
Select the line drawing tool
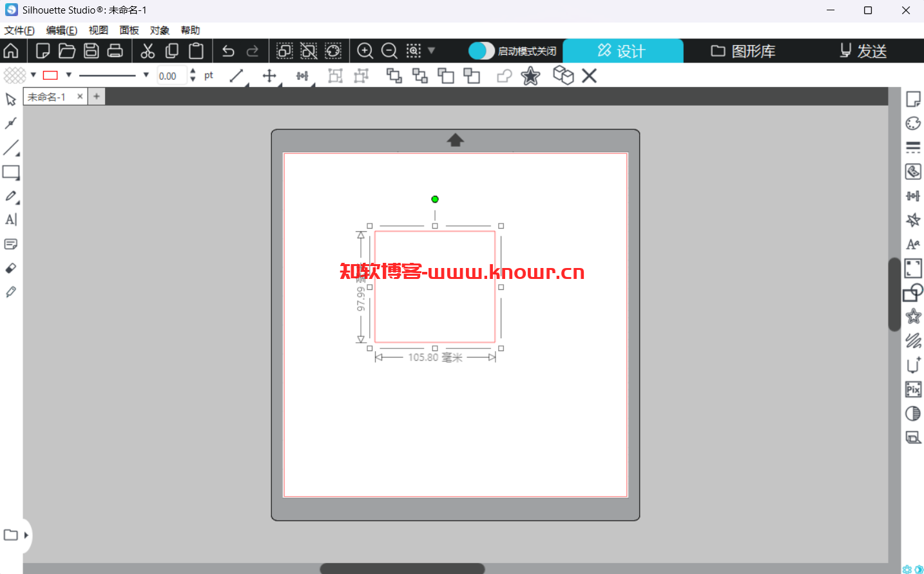coord(11,148)
